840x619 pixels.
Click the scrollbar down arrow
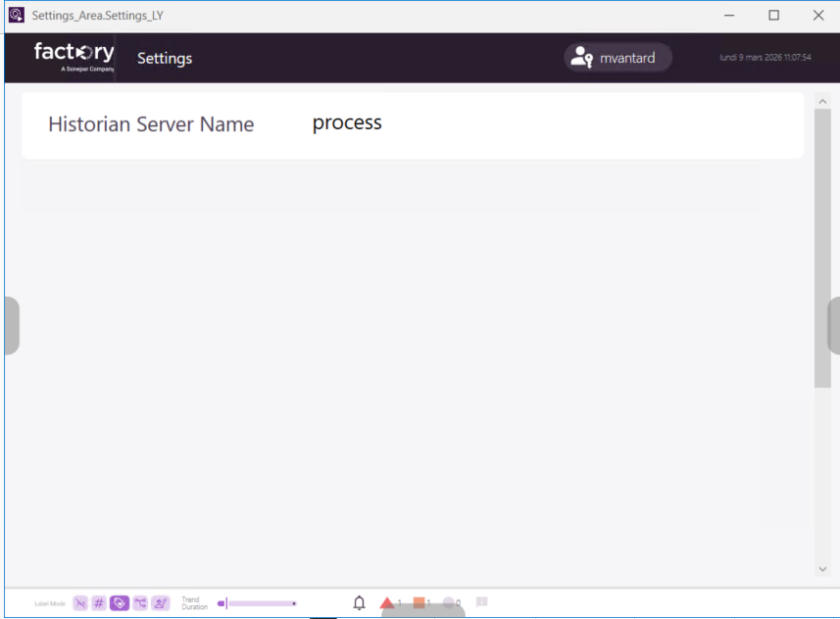[x=822, y=569]
